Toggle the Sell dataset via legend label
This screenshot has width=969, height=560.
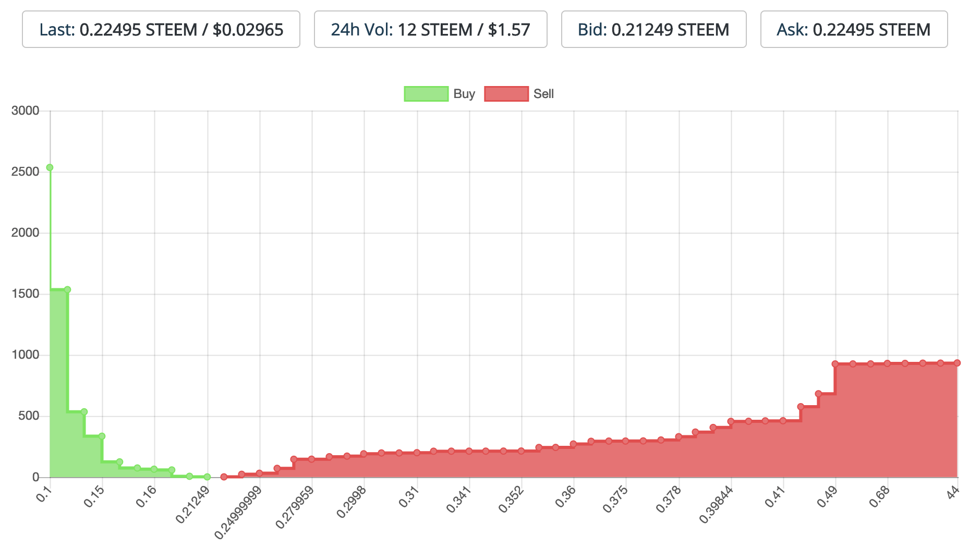[x=543, y=94]
